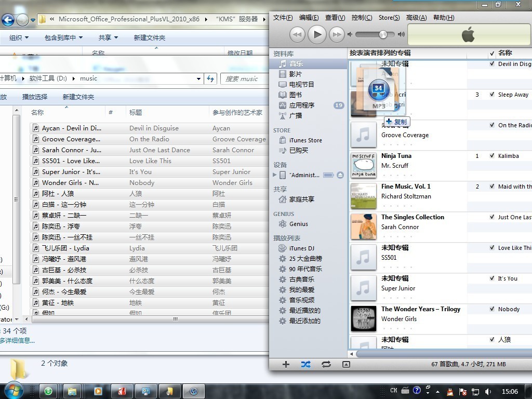
Task: Open recent pages dropdown beside Explorer forward button
Action: (x=33, y=20)
